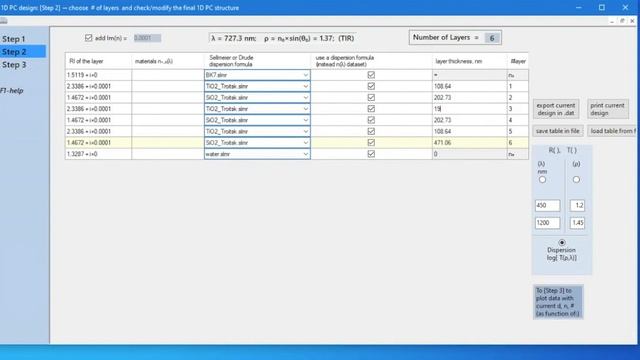Toggle dispersion formula checkbox for layer 2

coord(371,98)
